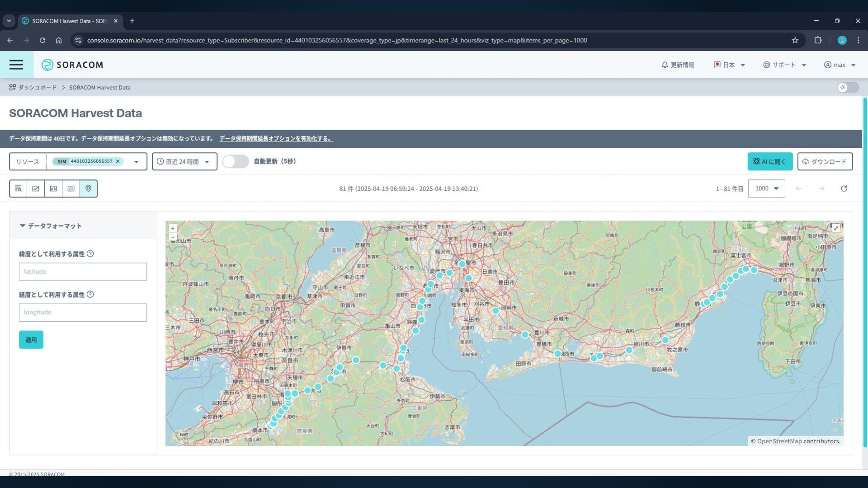The height and width of the screenshot is (488, 868).
Task: Collapse the データフォーマット section
Action: (51, 225)
